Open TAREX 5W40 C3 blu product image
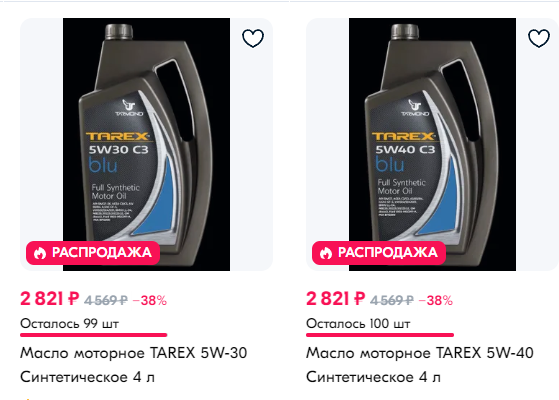 coord(432,144)
